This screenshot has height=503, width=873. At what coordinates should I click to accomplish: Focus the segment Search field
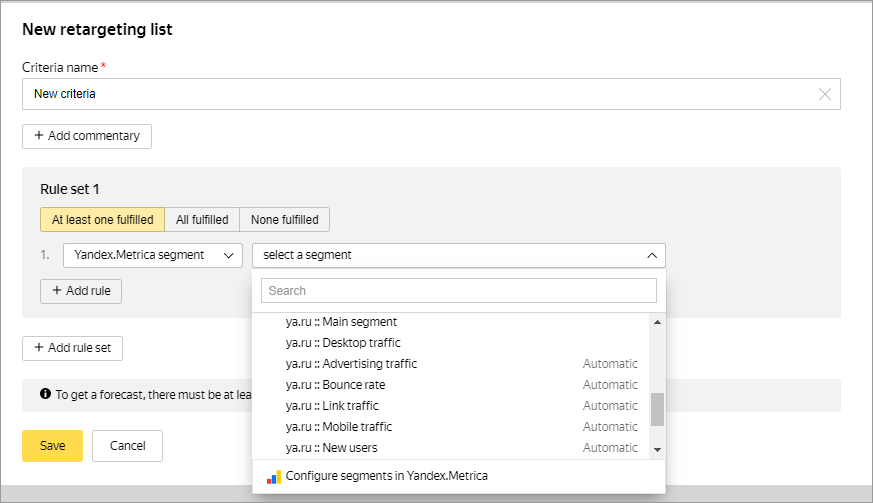point(458,290)
